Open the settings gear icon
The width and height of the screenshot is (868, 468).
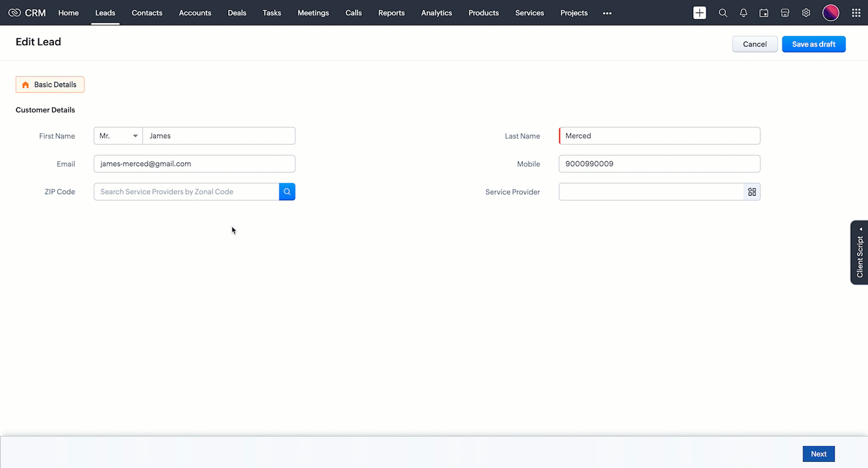coord(806,13)
